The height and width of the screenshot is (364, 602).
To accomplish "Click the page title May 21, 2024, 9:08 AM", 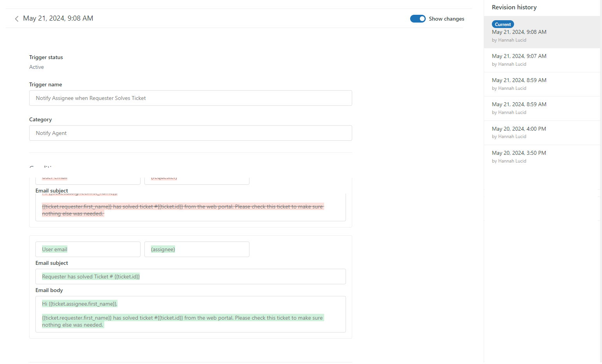I will coord(58,18).
